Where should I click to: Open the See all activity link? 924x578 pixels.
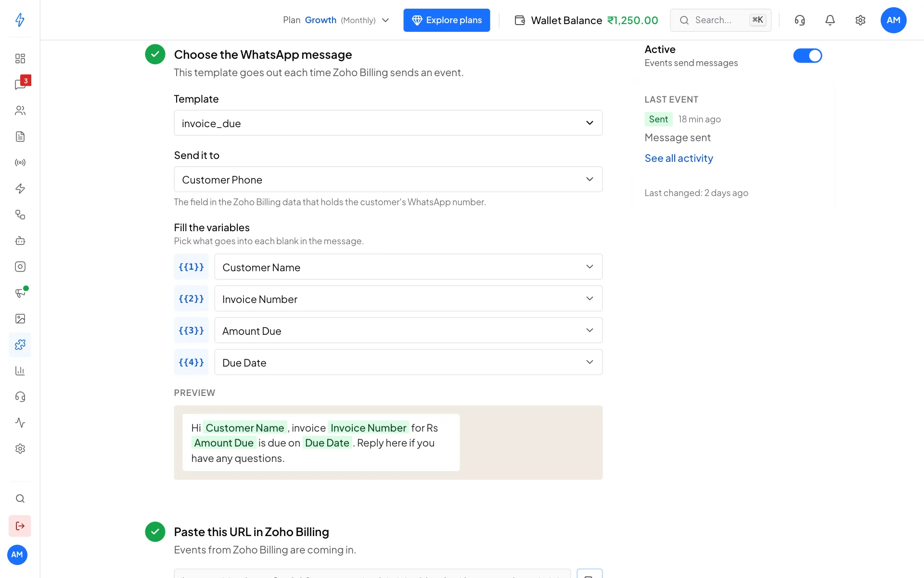[679, 158]
